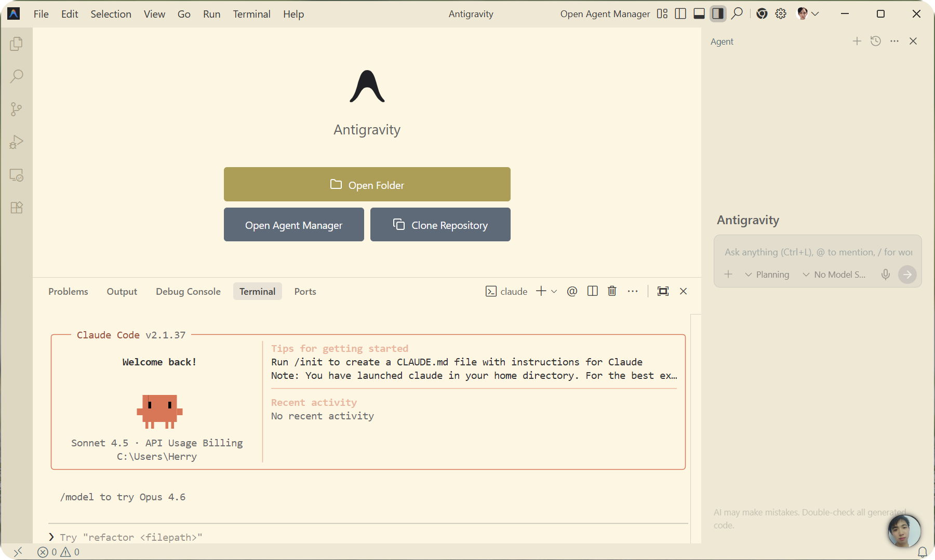This screenshot has width=935, height=560.
Task: Open the account profile avatar menu
Action: pos(808,14)
